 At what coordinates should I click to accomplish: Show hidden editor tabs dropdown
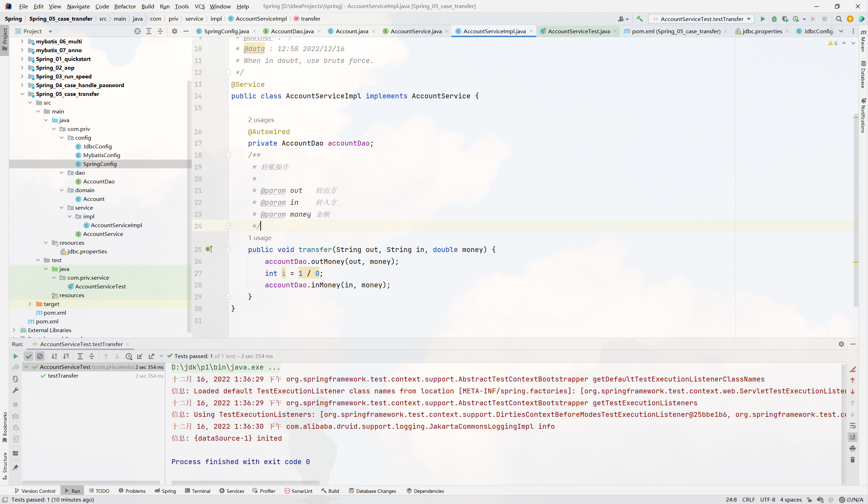click(x=841, y=31)
